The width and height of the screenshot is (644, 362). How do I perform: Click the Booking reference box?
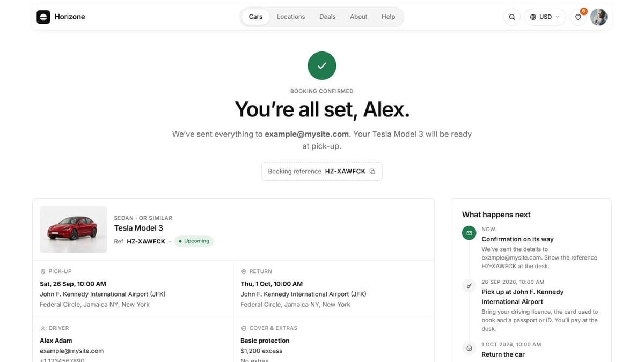pos(322,172)
